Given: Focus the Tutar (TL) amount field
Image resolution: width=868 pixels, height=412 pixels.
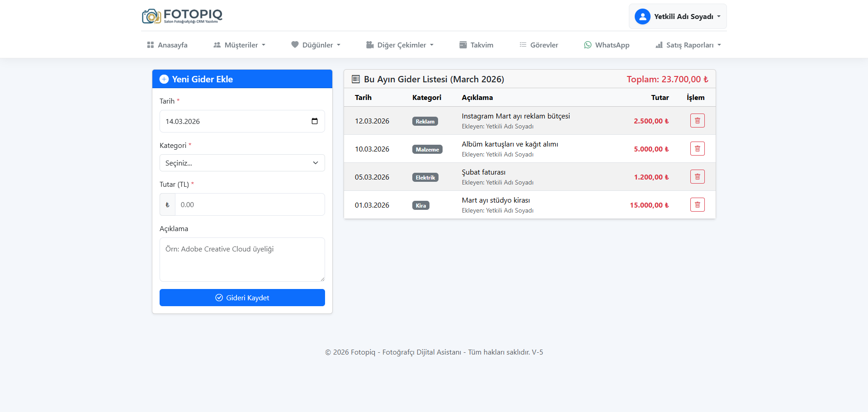Looking at the screenshot, I should point(250,204).
